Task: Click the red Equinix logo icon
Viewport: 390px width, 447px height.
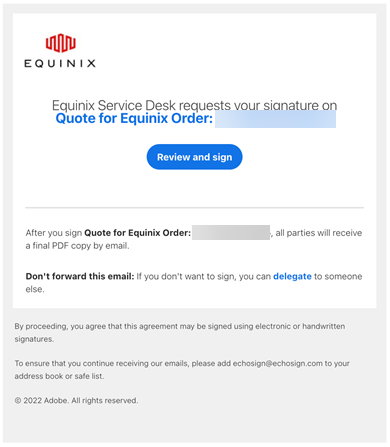Action: [x=61, y=43]
